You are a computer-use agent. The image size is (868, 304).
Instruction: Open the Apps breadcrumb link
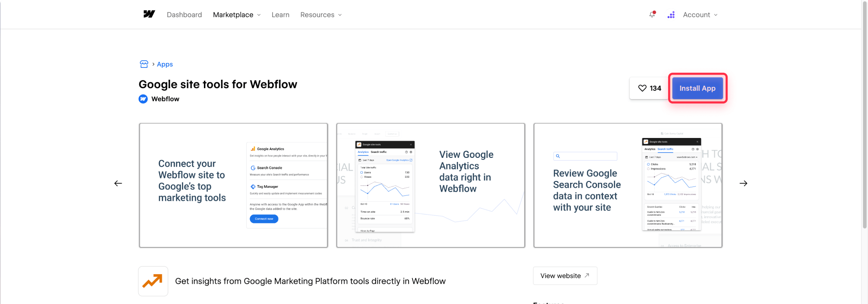(165, 64)
